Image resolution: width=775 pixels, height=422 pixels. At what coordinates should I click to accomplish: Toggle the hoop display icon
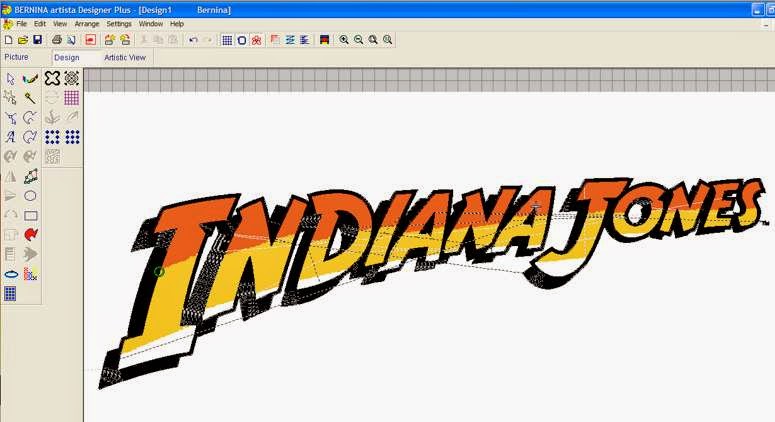242,40
